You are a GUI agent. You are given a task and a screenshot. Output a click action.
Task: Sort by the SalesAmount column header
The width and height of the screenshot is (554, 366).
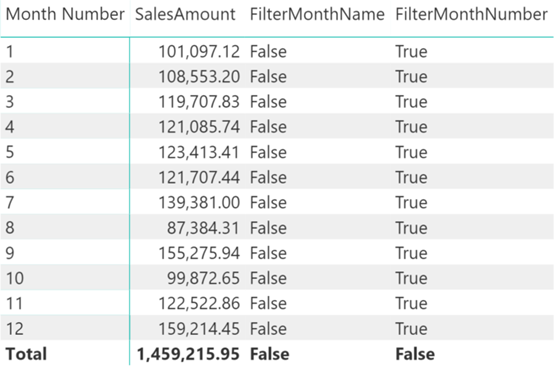tap(185, 14)
